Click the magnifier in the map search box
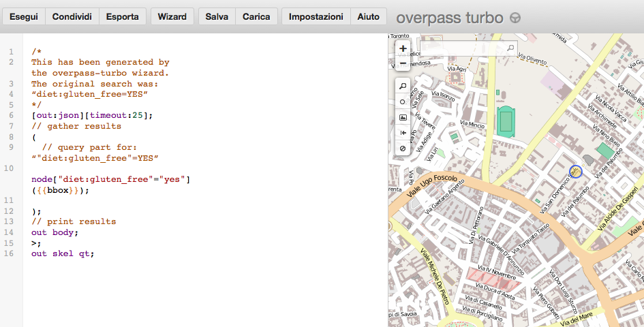 click(510, 48)
